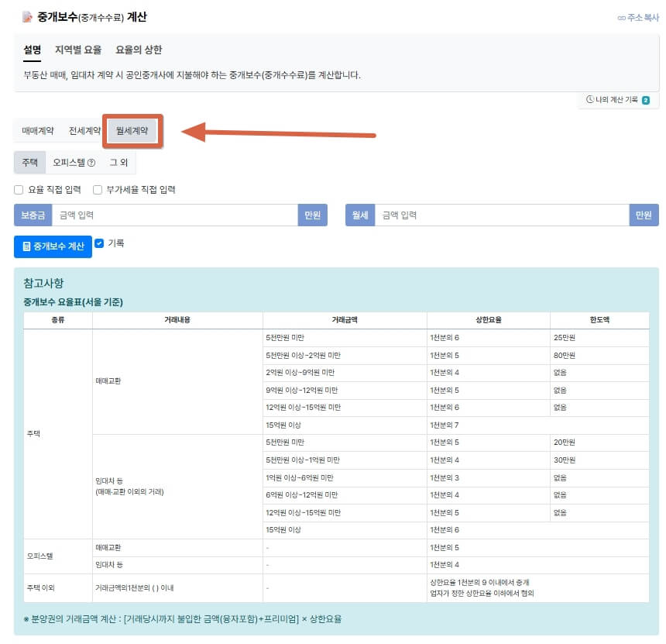Click the 종류 column header
The width and height of the screenshot is (666, 644).
pos(58,320)
